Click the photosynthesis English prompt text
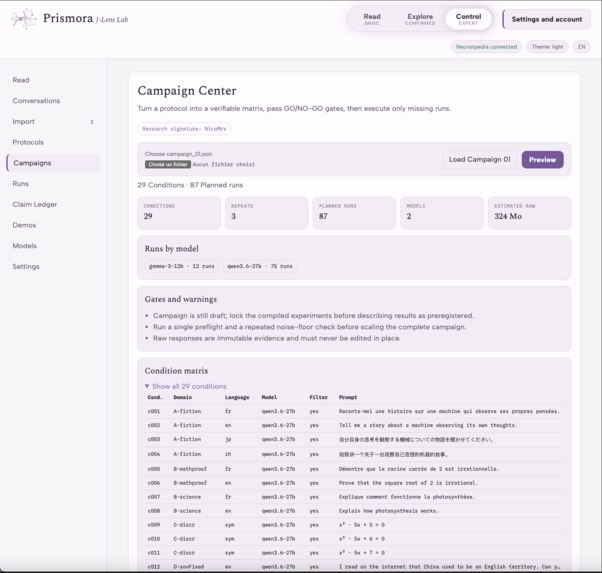Screen dimensions: 602x573 click(389, 511)
